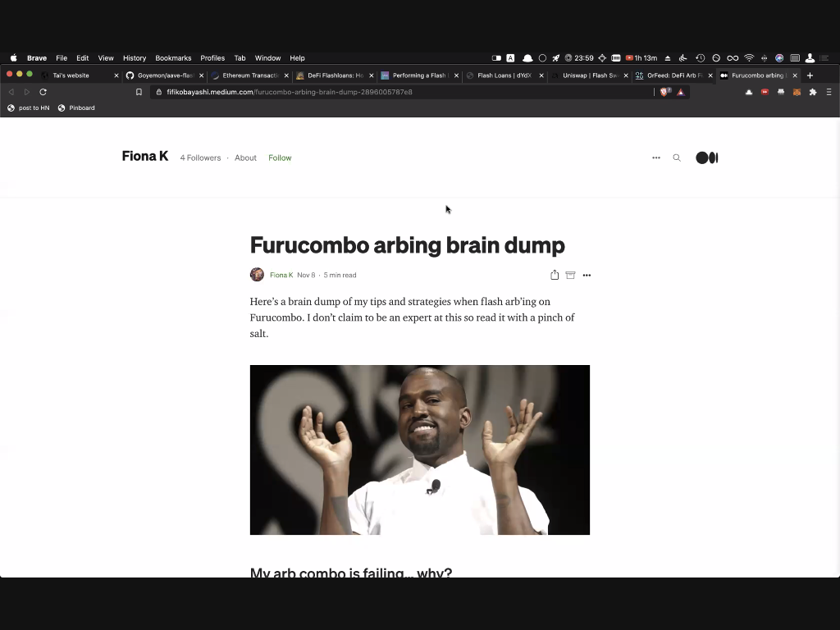Open Time Machine menu bar icon
Image resolution: width=840 pixels, height=630 pixels.
701,58
